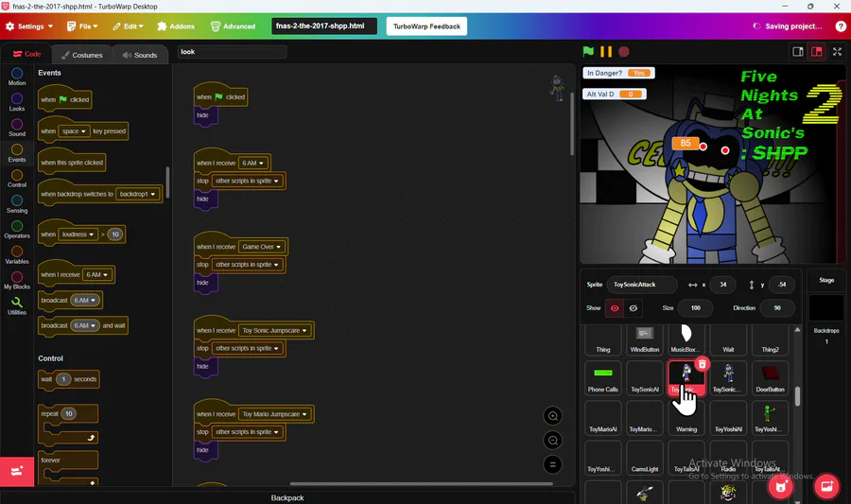Click the TurboWarp Feedback button

tap(426, 26)
